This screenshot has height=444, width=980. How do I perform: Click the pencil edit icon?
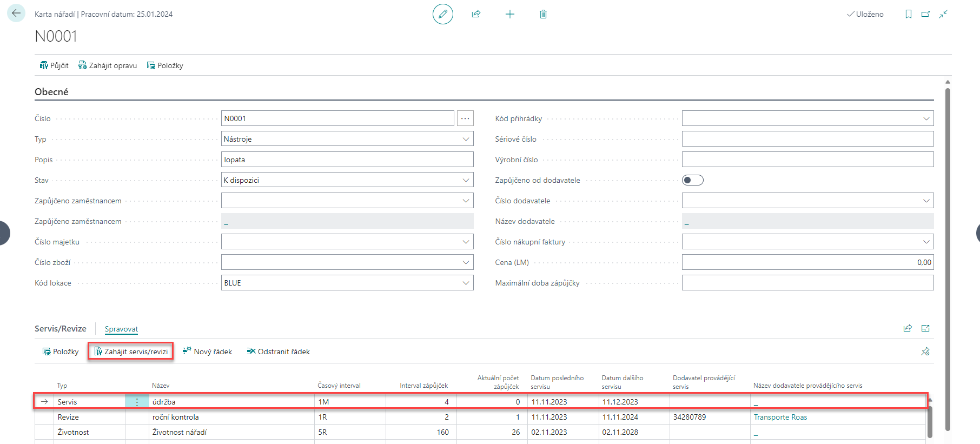point(442,14)
